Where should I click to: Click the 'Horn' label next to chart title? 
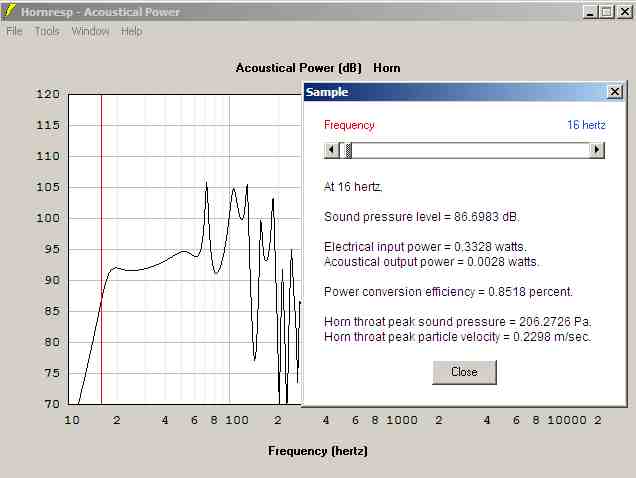(387, 68)
